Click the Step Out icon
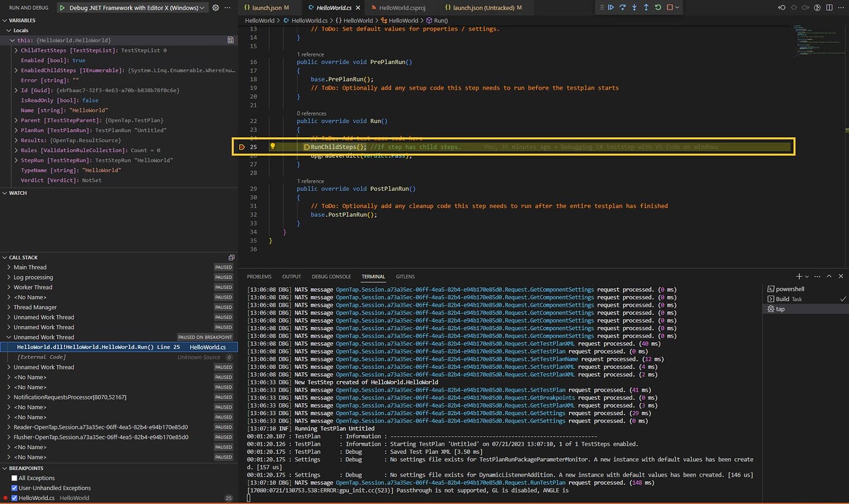This screenshot has width=849, height=504. point(646,7)
